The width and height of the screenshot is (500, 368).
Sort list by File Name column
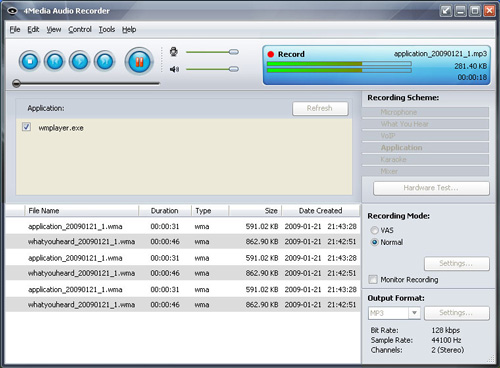82,211
